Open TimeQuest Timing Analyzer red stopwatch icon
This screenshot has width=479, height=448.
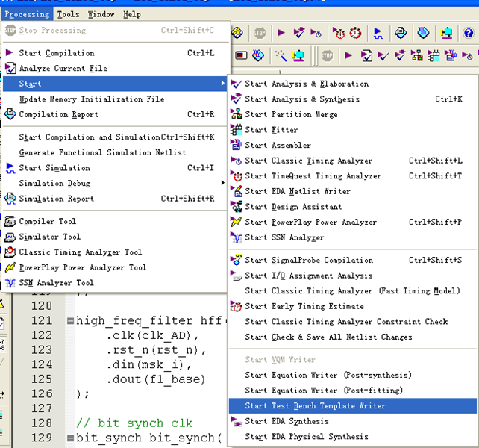(x=355, y=33)
